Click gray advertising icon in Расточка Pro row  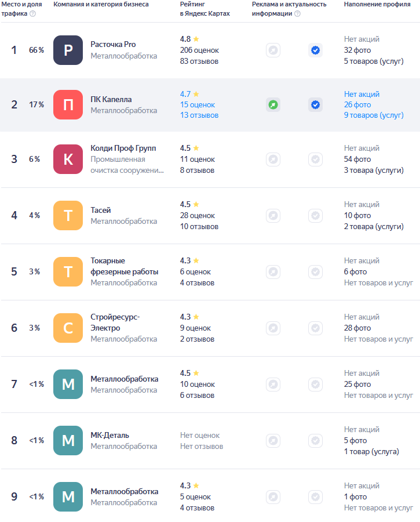(x=273, y=50)
